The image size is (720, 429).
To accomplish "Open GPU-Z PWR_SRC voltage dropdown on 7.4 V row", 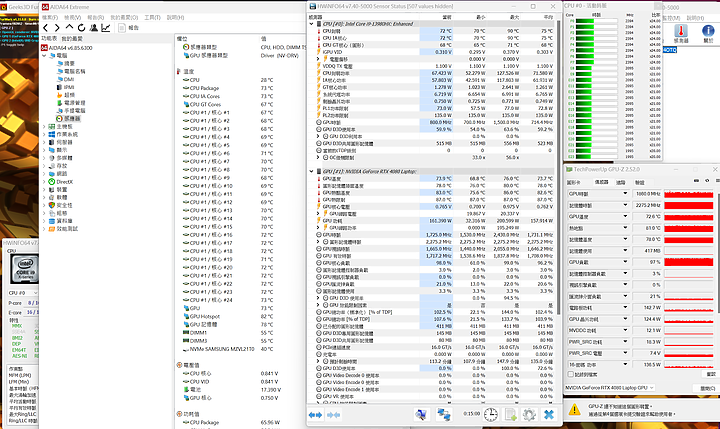I will [625, 353].
